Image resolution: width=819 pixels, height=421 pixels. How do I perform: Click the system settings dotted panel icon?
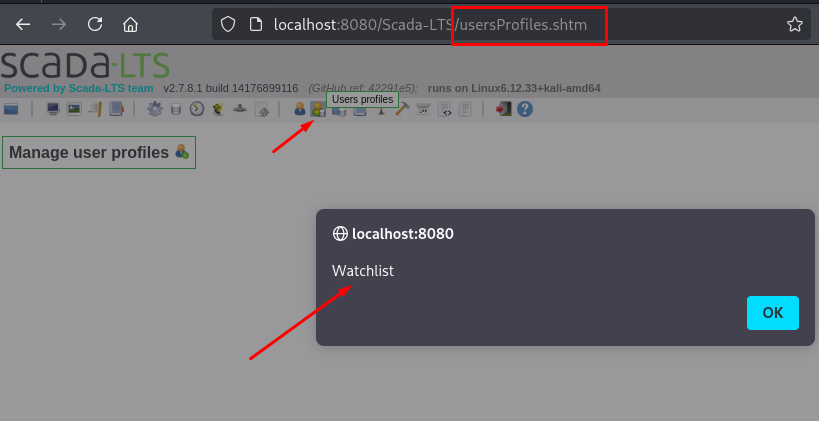(x=423, y=109)
